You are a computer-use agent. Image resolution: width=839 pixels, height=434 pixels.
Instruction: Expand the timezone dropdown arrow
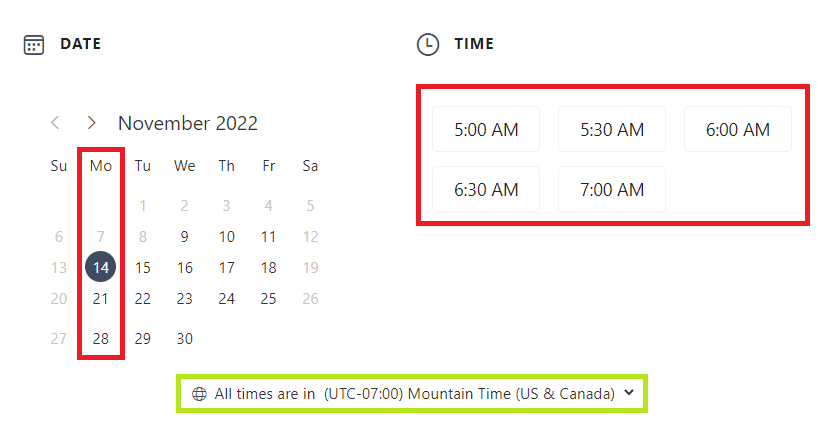pyautogui.click(x=629, y=393)
